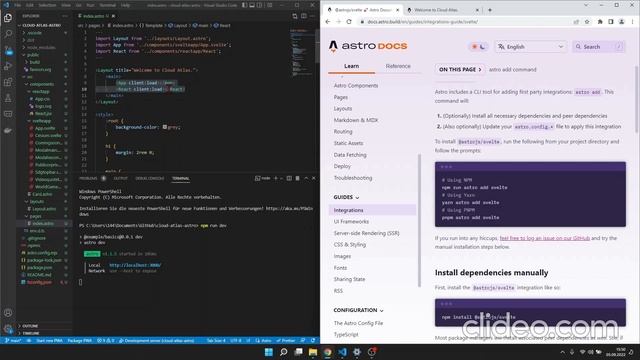Close the terminal panel
The height and width of the screenshot is (360, 640).
[x=313, y=178]
